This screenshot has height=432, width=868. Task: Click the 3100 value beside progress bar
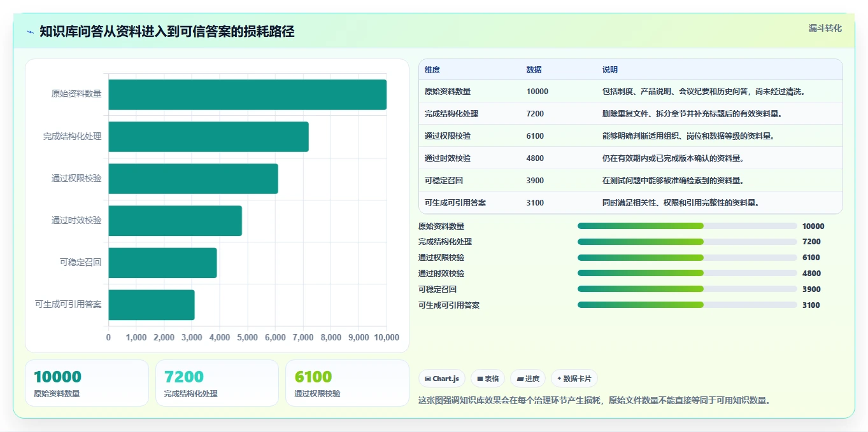811,305
